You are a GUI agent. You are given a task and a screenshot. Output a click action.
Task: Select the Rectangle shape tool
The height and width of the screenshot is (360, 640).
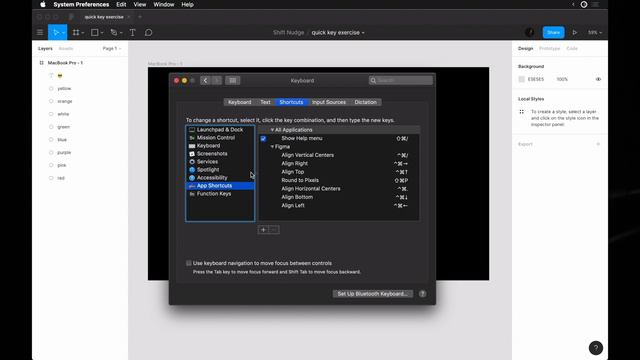click(x=94, y=32)
